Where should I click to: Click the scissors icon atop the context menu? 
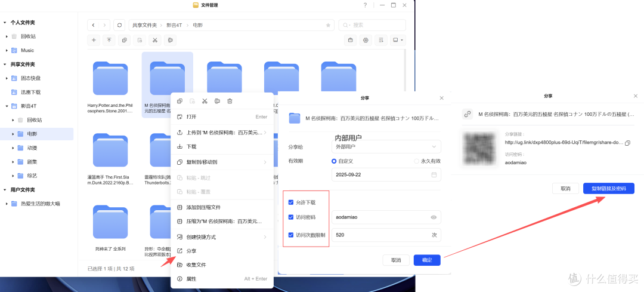pos(205,101)
